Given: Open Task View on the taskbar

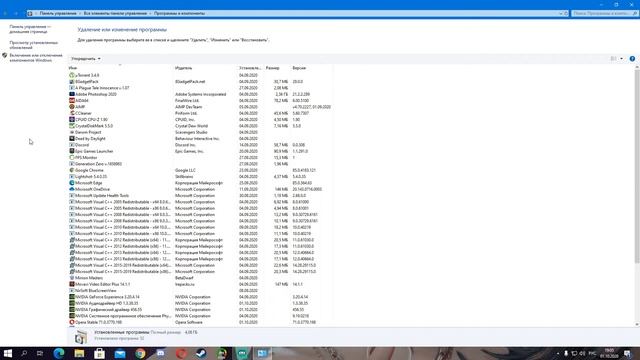Looking at the screenshot, I should (x=40, y=353).
